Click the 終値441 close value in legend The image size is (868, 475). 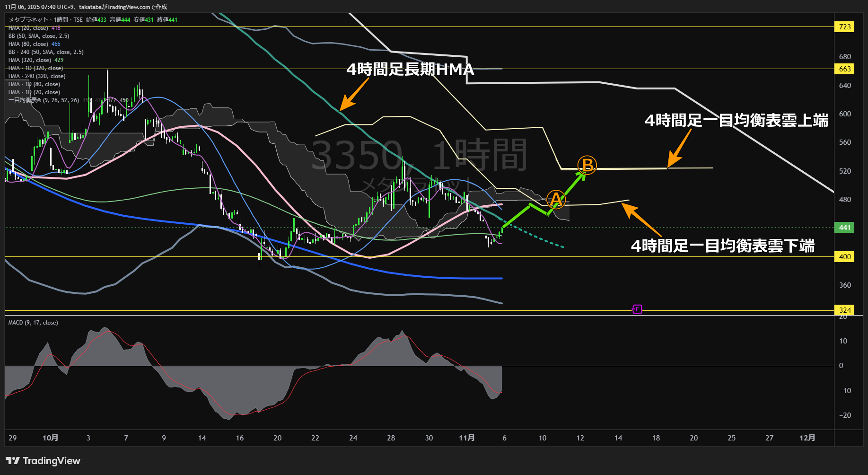coord(167,20)
